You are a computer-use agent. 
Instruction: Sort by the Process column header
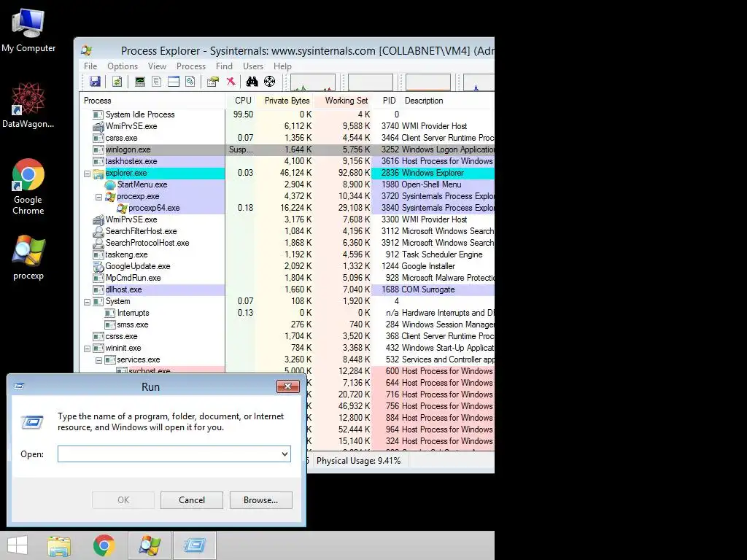152,101
